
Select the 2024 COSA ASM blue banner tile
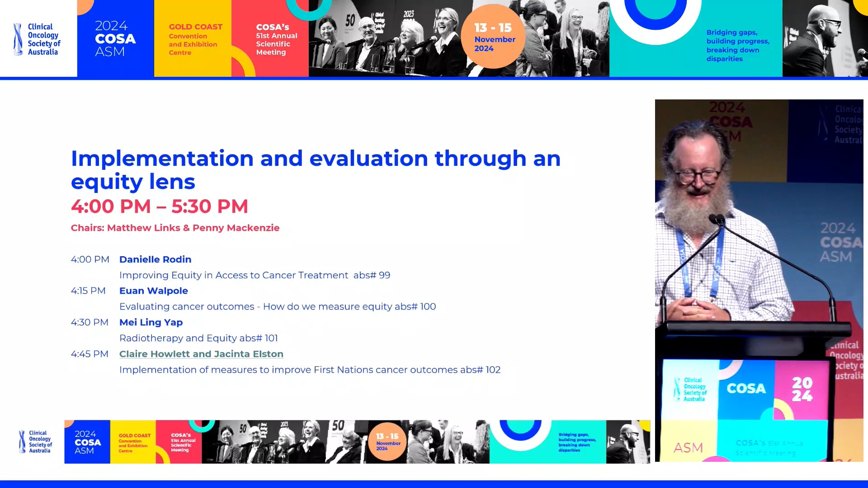coord(115,38)
